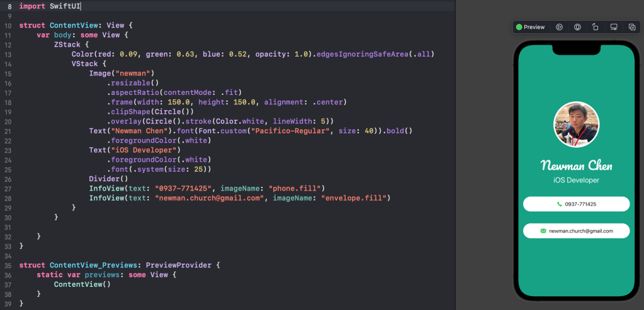The image size is (644, 310).
Task: Rotate the preview using the rotate icon
Action: [x=596, y=27]
